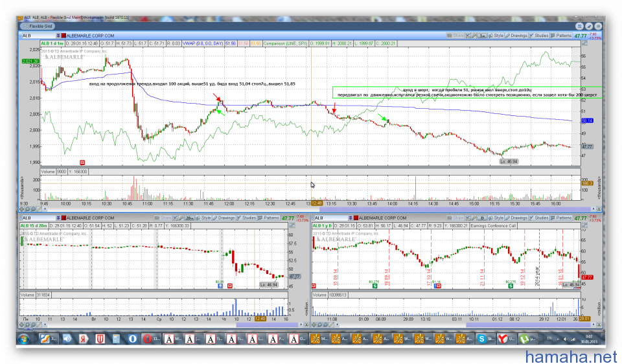Click the pan crosshair icon under top chart

(x=22, y=209)
